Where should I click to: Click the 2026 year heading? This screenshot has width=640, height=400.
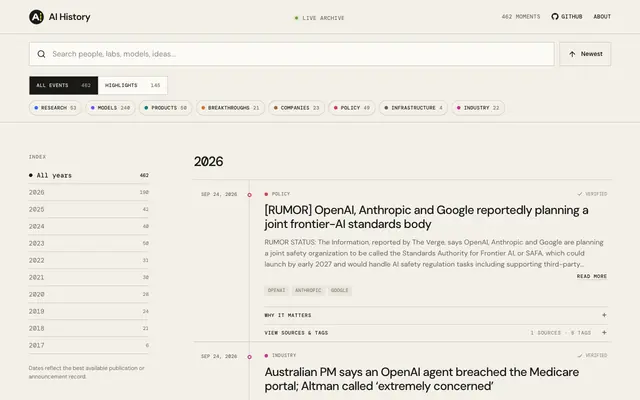point(209,162)
